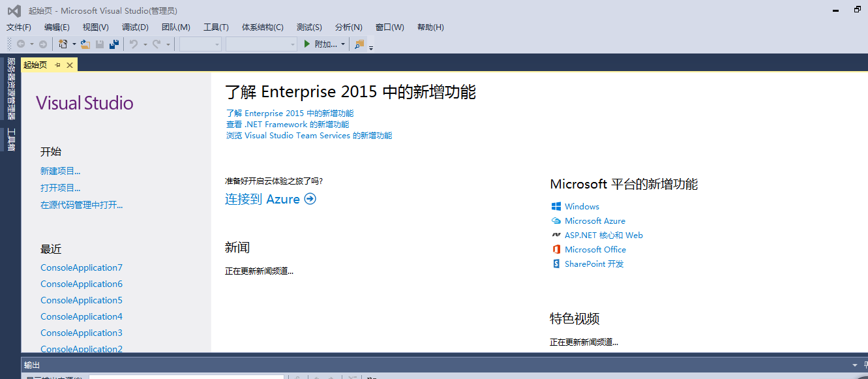
Task: Click the Undo toolbar icon
Action: [x=134, y=44]
